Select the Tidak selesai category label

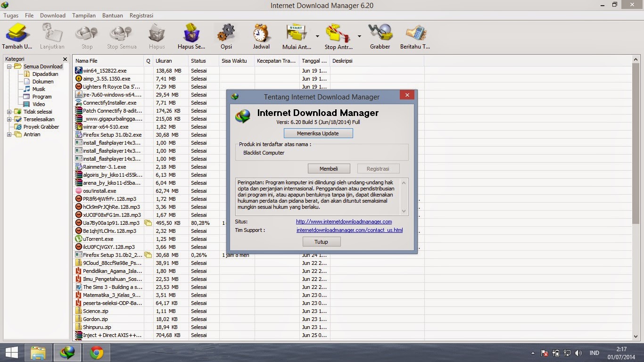tap(38, 112)
